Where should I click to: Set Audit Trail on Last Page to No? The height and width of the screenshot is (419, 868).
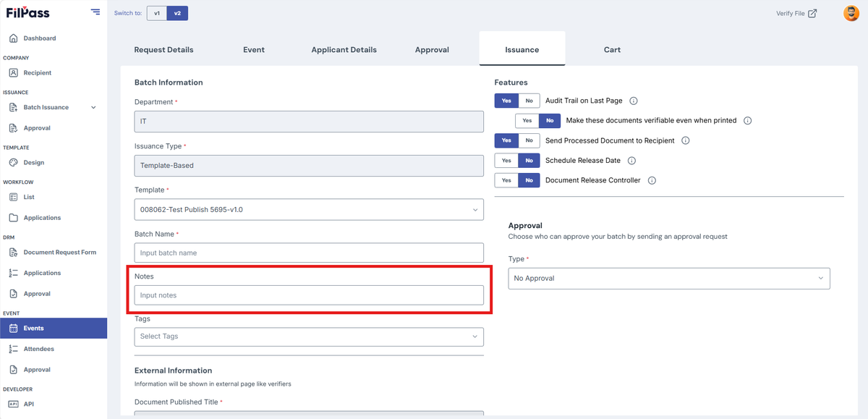point(529,101)
